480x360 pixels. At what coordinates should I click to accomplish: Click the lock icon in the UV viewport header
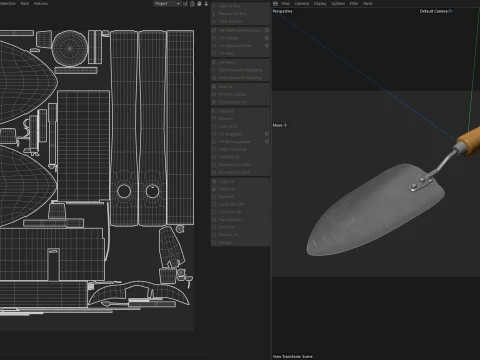[192, 4]
